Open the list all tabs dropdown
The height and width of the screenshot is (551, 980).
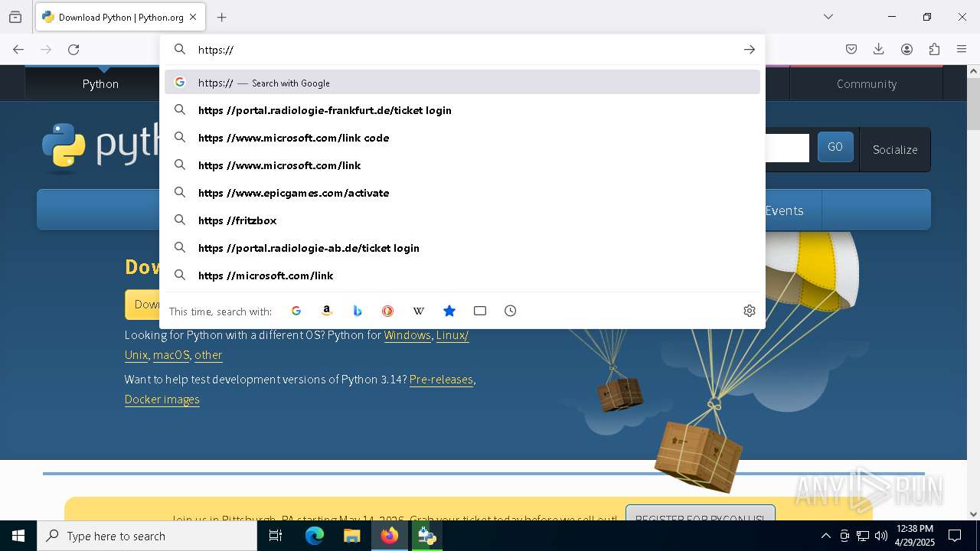point(828,17)
